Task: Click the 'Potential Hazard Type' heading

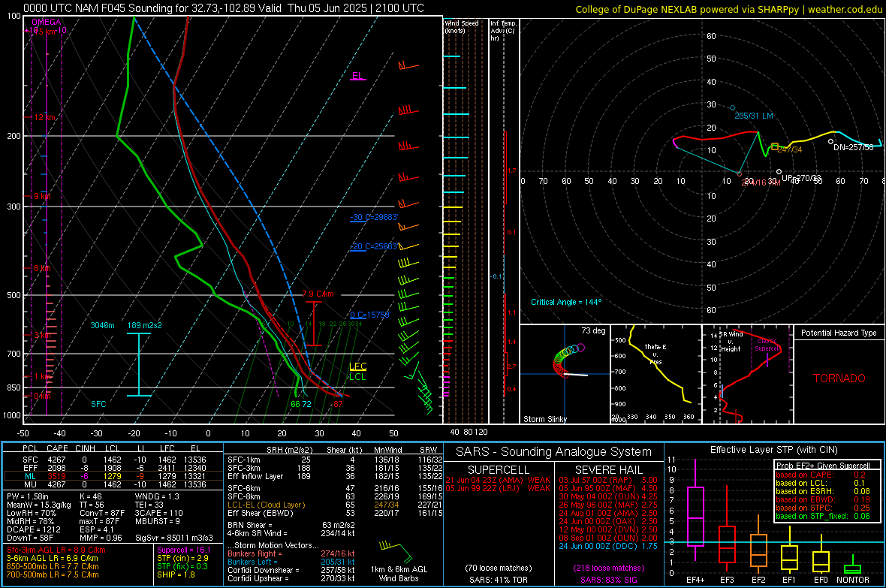Action: click(839, 333)
